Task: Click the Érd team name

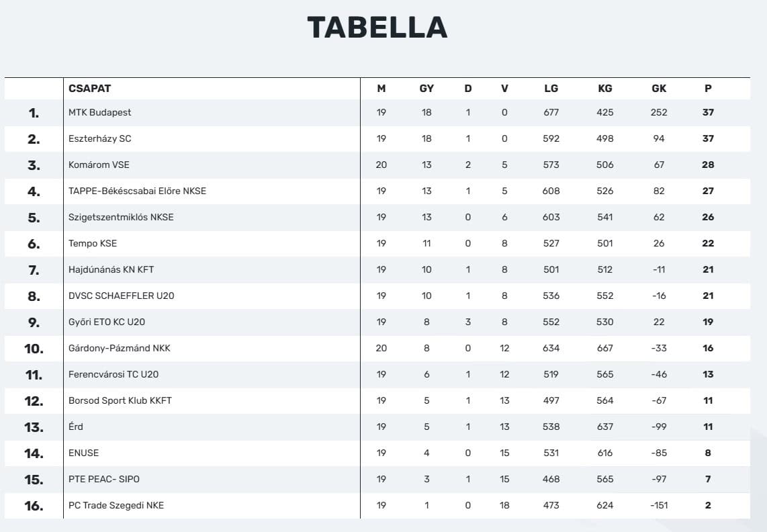Action: [76, 427]
